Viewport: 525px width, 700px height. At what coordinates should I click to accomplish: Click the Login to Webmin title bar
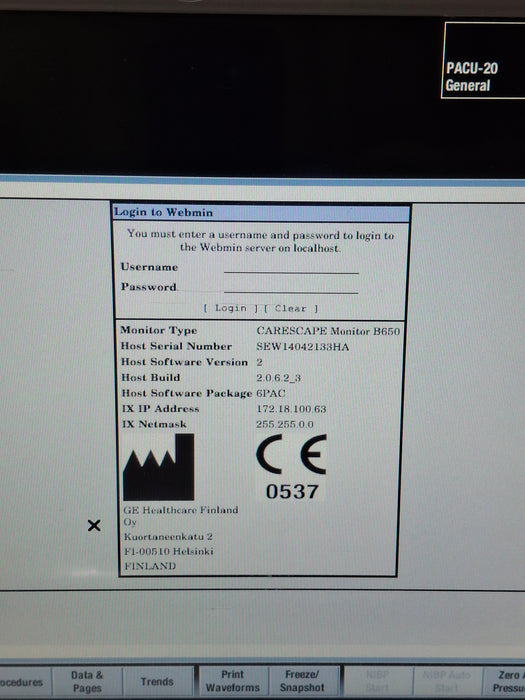261,212
